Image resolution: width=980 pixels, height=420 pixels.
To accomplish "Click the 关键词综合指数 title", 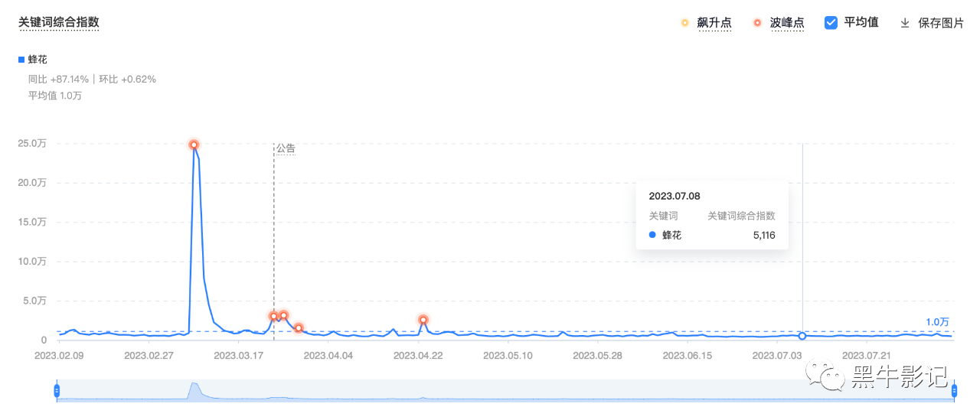I will pos(58,22).
